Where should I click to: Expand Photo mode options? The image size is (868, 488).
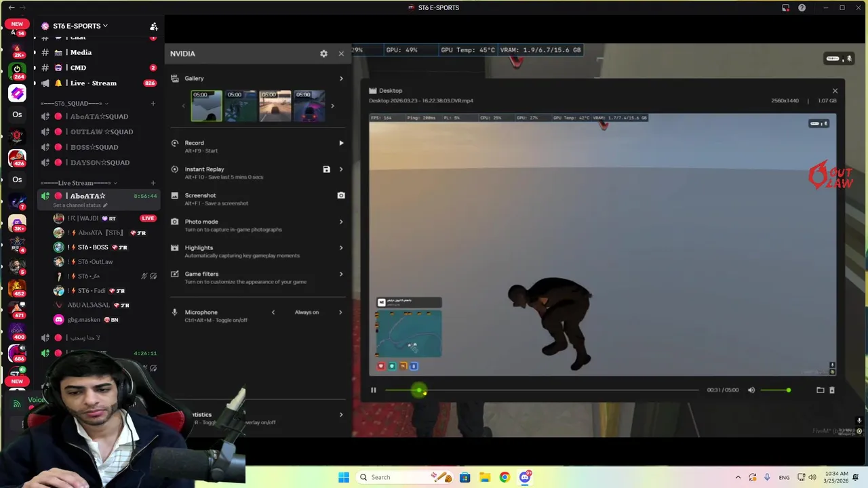point(341,222)
